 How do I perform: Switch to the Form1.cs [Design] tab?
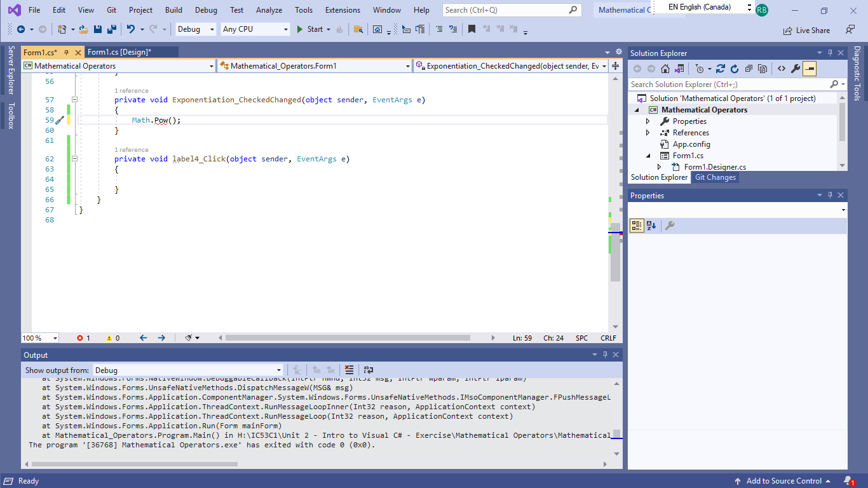[x=119, y=52]
